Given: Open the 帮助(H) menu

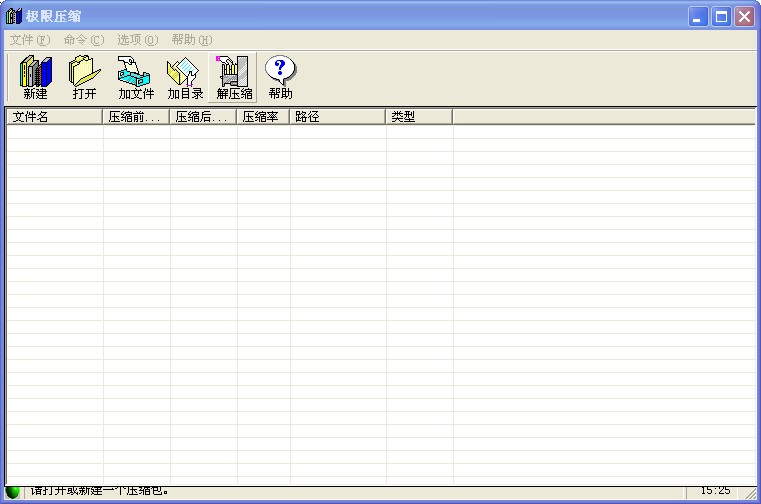Looking at the screenshot, I should coord(191,40).
